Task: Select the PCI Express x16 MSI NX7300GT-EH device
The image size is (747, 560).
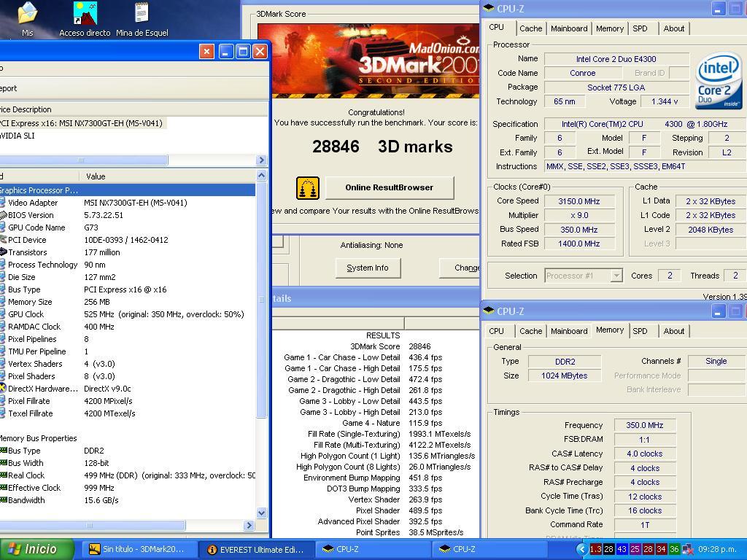Action: pyautogui.click(x=83, y=123)
